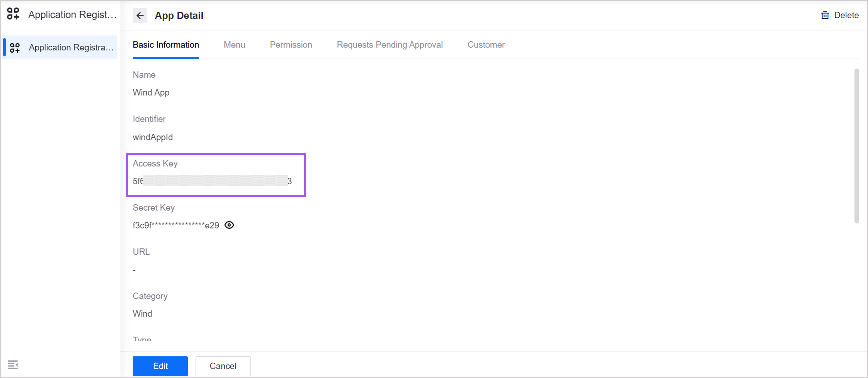Image resolution: width=868 pixels, height=378 pixels.
Task: Open the Permission tab
Action: coord(291,45)
